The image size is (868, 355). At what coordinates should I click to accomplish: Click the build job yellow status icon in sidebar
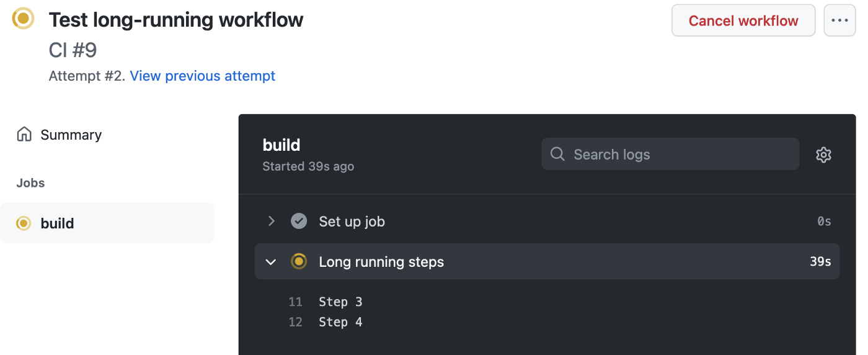pos(24,223)
